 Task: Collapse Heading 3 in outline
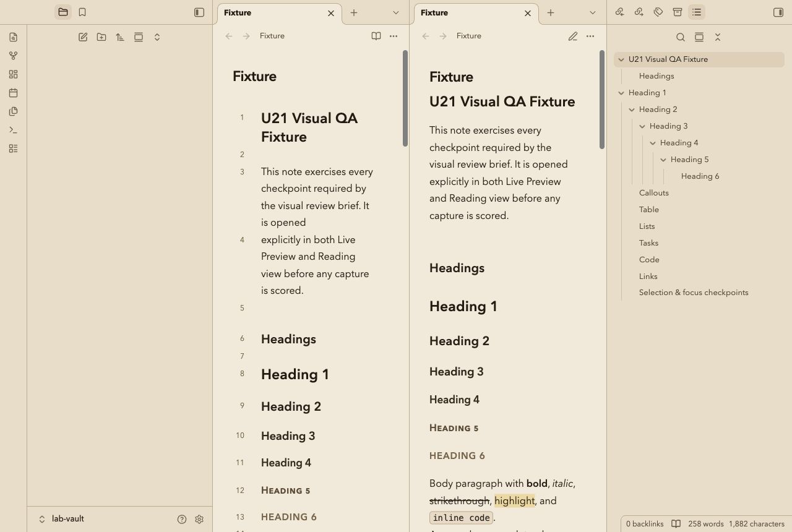click(x=642, y=126)
